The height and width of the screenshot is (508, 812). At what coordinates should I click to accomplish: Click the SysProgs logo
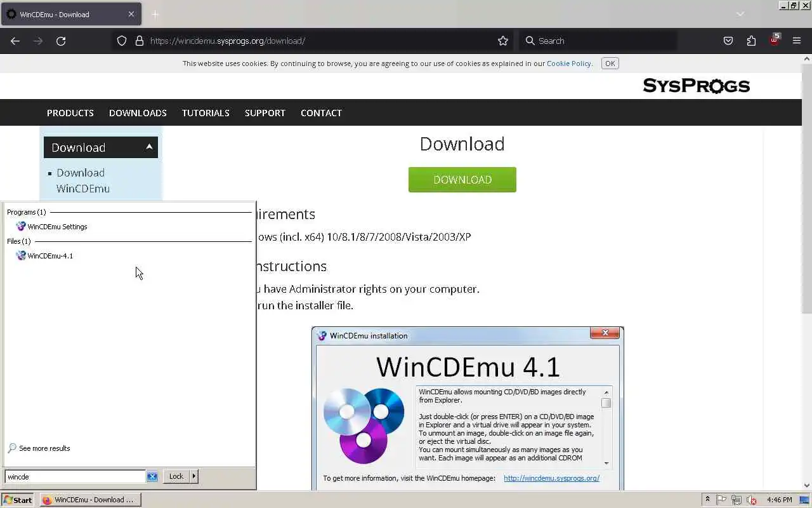pyautogui.click(x=697, y=86)
